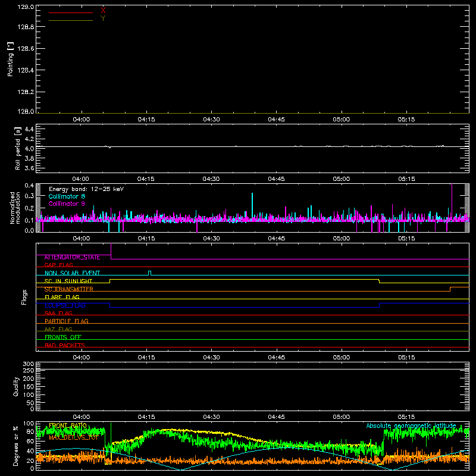Viewport: 476px width, 476px height.
Task: Click the ATTENUATOR_STATE flag label
Action: tap(72, 258)
